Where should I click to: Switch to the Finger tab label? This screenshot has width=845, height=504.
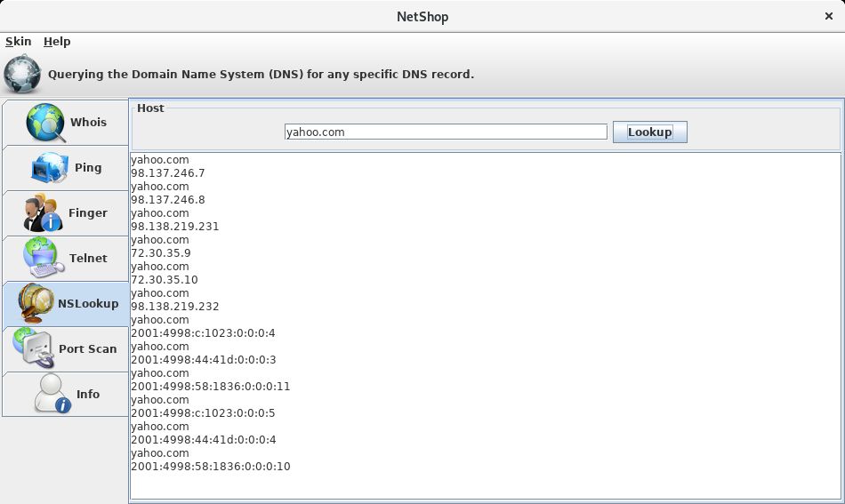click(88, 212)
